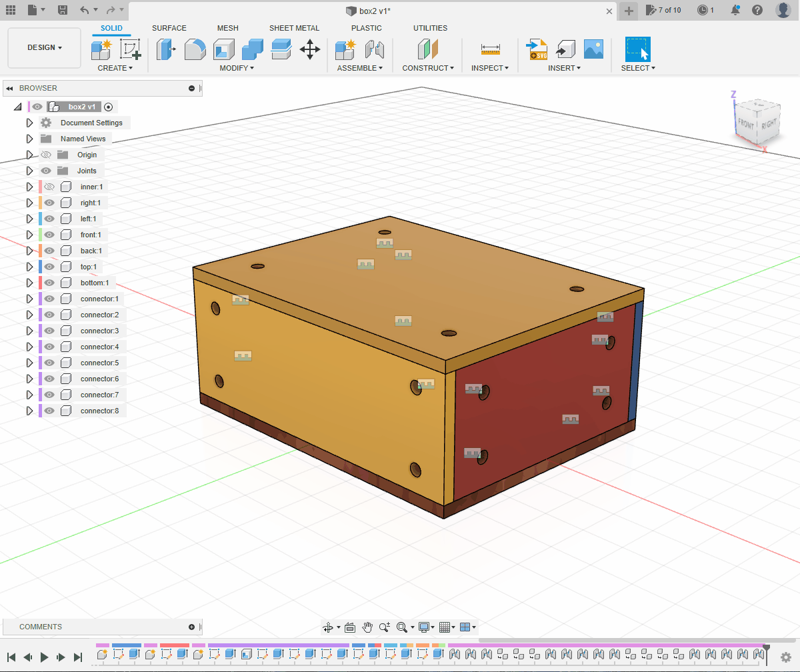The image size is (800, 672).
Task: Switch to the SHEET METAL tab
Action: [x=294, y=28]
